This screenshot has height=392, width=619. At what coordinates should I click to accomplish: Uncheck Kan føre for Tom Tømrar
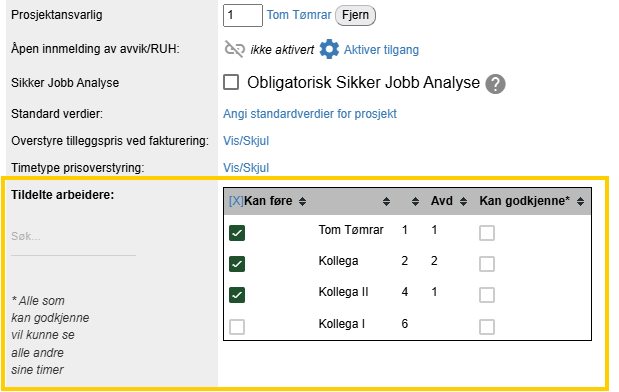237,233
